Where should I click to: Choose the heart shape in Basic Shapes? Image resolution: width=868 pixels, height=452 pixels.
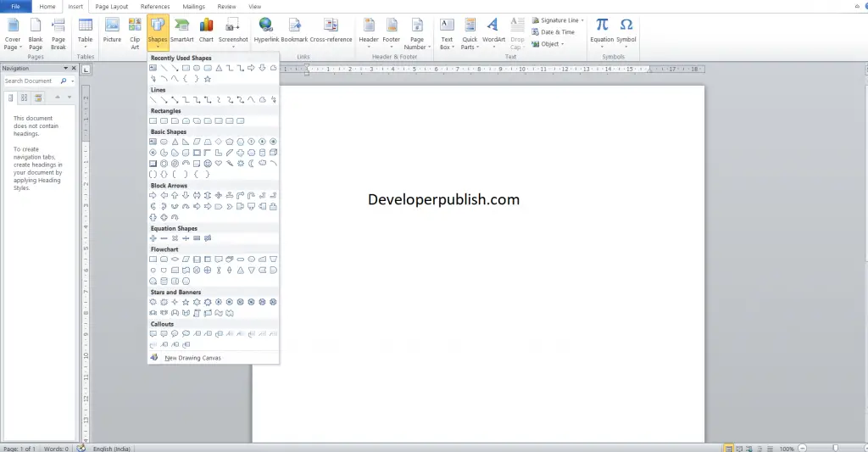(219, 164)
